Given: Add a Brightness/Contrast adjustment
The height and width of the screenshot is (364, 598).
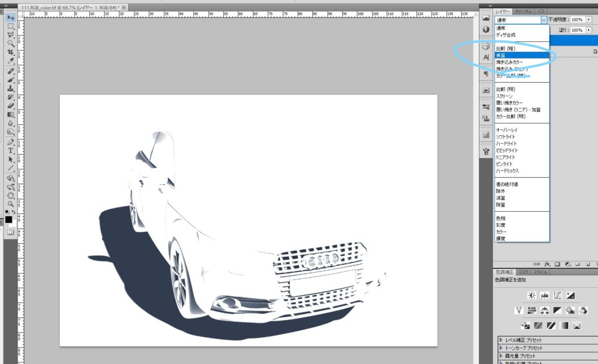Looking at the screenshot, I should 532,295.
